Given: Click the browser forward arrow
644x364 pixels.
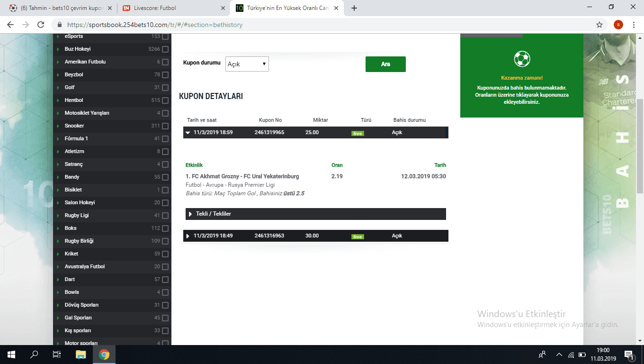Looking at the screenshot, I should tap(26, 25).
